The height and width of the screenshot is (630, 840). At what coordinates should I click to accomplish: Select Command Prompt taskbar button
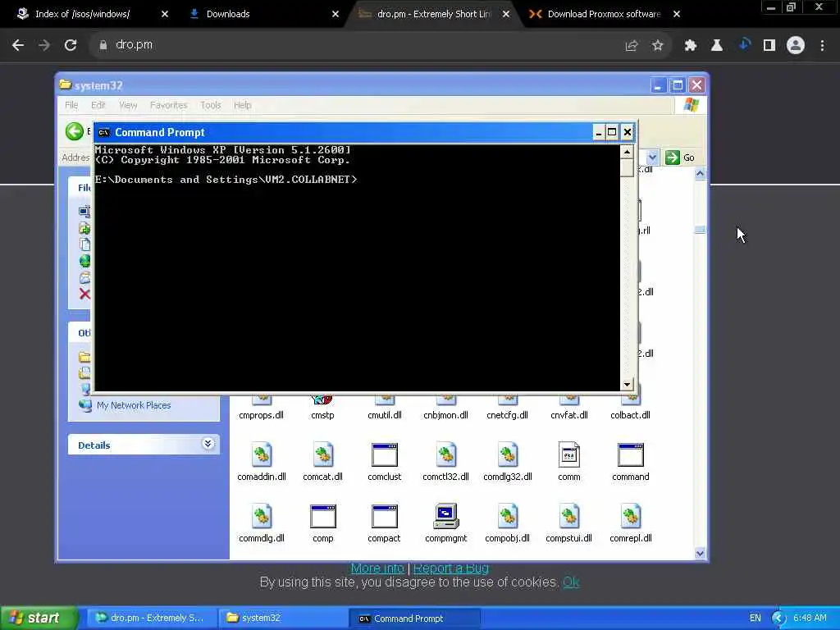coord(414,619)
